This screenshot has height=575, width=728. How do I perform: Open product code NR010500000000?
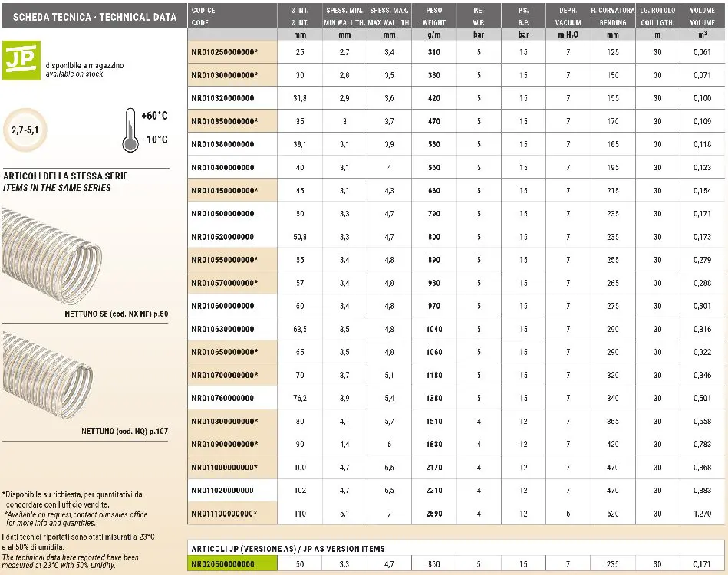click(222, 214)
